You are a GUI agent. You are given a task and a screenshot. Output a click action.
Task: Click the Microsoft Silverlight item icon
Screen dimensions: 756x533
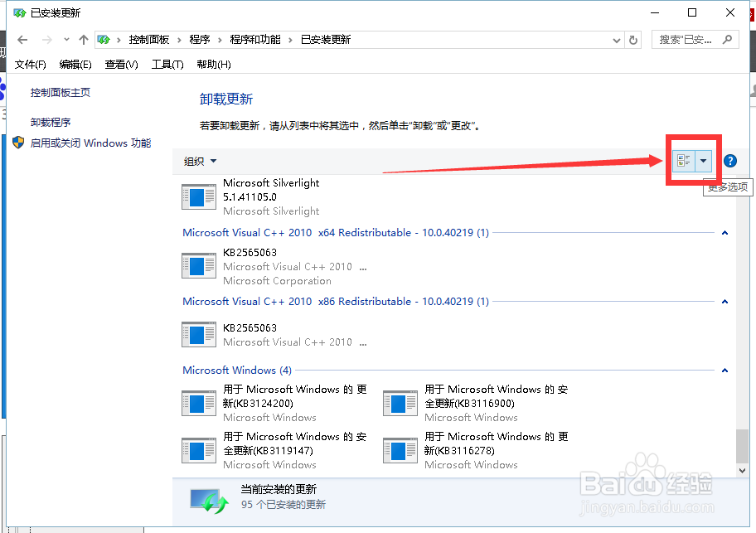(x=199, y=196)
